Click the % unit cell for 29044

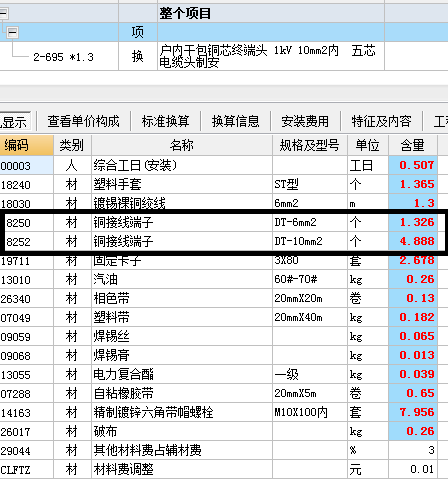[x=368, y=450]
